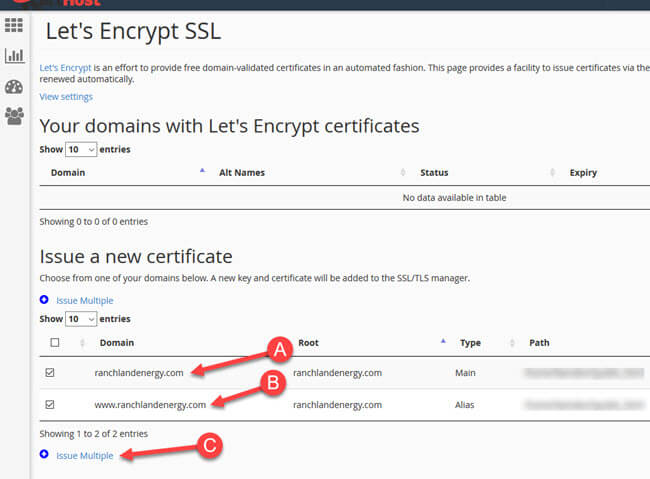Sort certificates table by Domain column
The width and height of the screenshot is (650, 479).
pyautogui.click(x=68, y=173)
